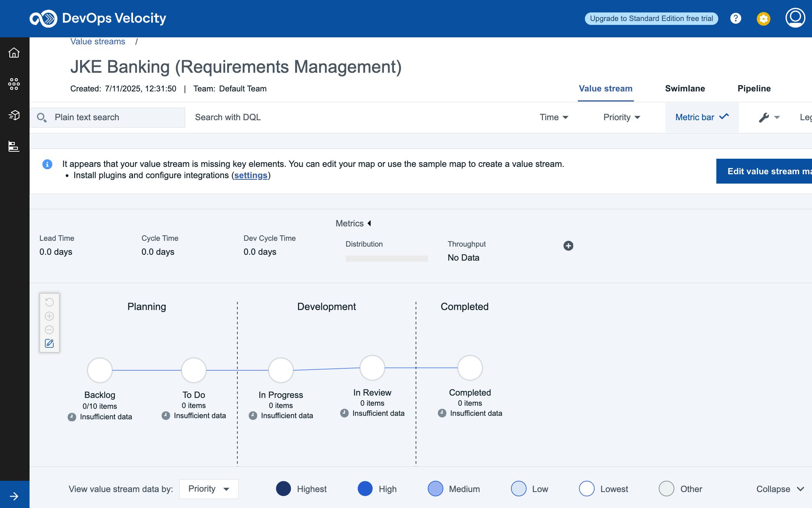Zoom out on the value stream map
This screenshot has width=812, height=508.
click(x=49, y=330)
